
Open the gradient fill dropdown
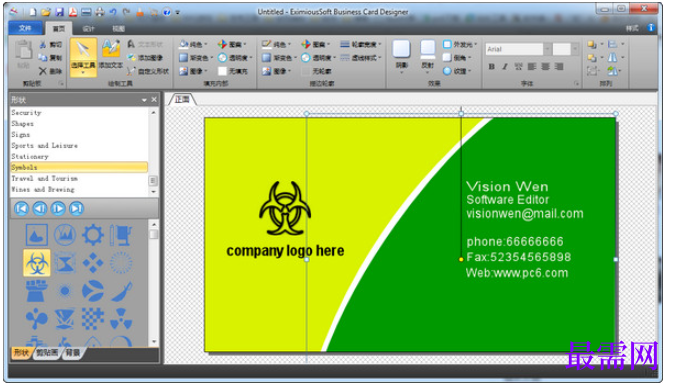point(196,57)
